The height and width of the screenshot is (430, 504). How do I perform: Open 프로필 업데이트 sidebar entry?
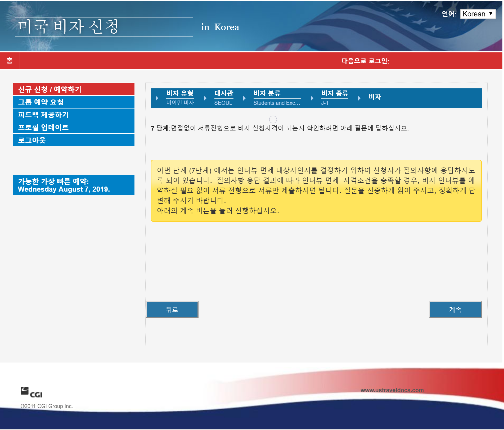73,127
